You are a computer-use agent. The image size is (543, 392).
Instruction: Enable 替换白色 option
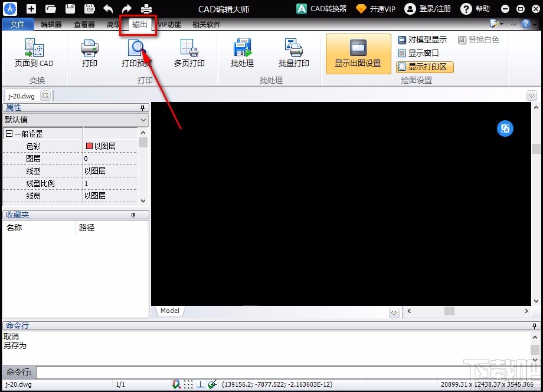(x=479, y=39)
